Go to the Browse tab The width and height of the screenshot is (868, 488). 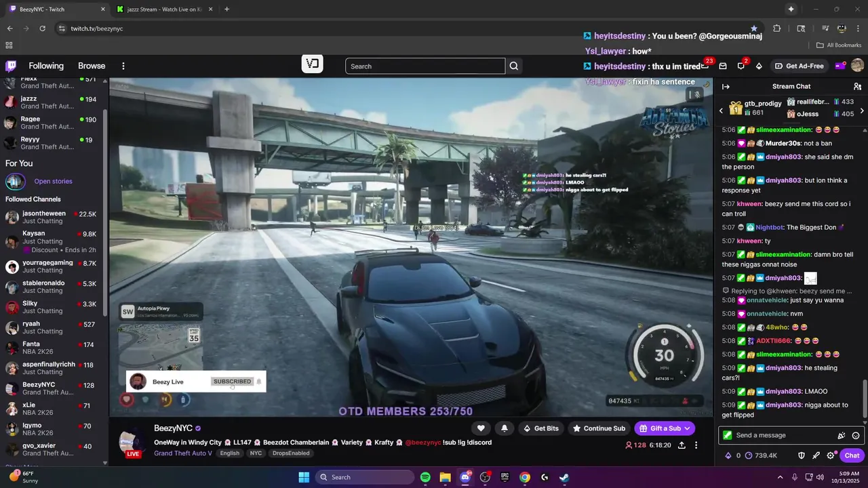click(x=92, y=66)
